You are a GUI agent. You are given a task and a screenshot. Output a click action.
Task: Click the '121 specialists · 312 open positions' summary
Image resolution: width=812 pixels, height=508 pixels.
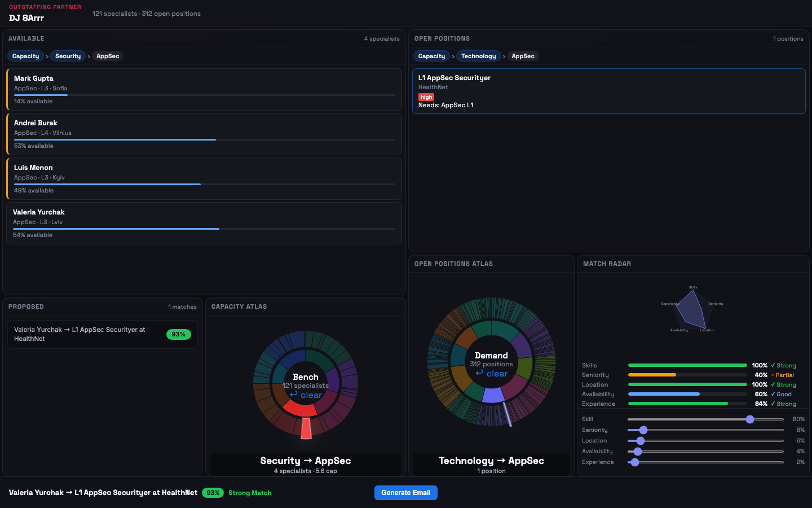coord(147,14)
